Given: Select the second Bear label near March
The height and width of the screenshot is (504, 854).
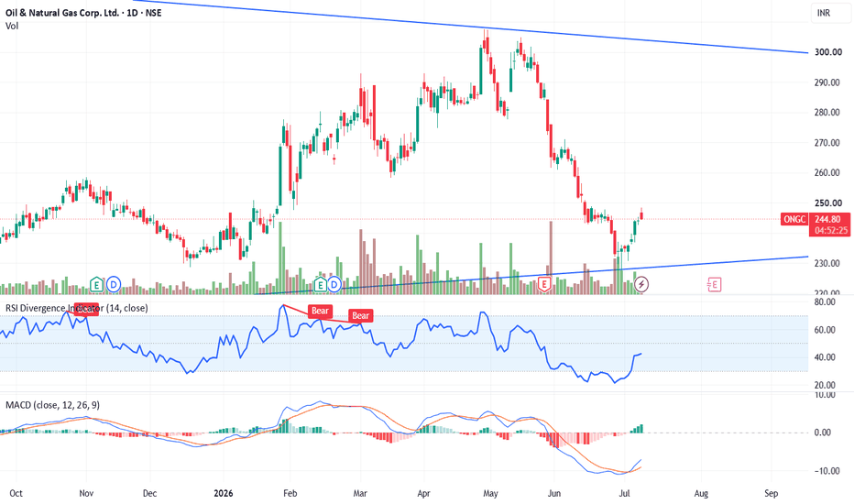Looking at the screenshot, I should (360, 315).
